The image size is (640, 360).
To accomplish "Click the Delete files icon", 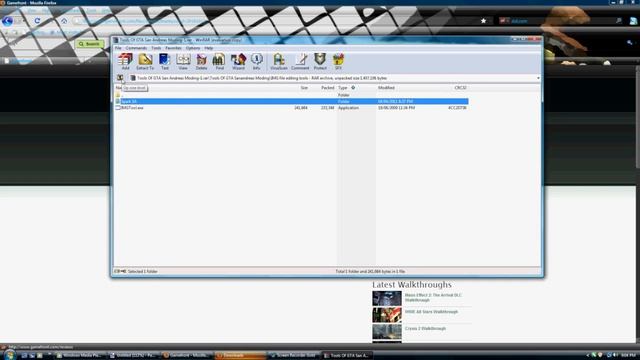I will [x=201, y=61].
